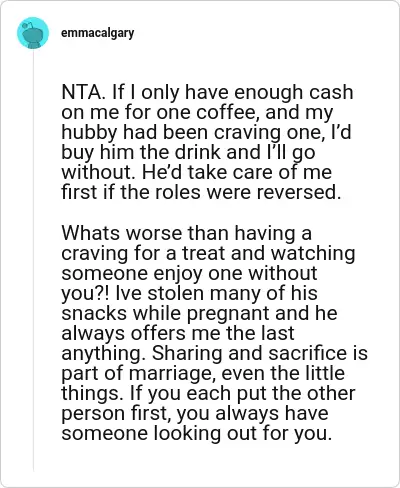
Task: Open the emmacalgary username profile link
Action: pyautogui.click(x=97, y=33)
